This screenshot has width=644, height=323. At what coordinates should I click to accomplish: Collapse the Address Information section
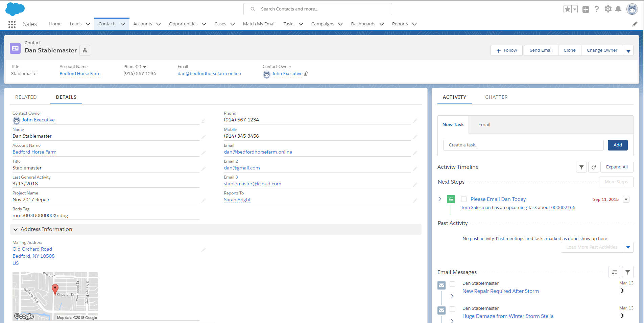pos(16,229)
